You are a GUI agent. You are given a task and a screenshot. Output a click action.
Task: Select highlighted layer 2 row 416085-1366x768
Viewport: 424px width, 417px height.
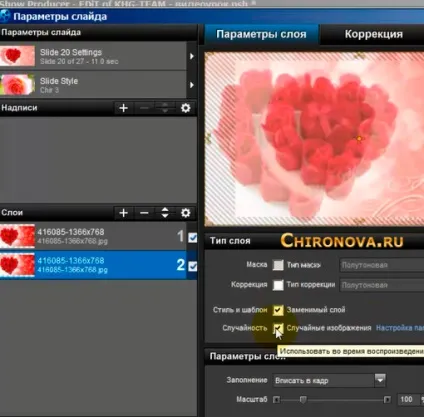pyautogui.click(x=93, y=265)
